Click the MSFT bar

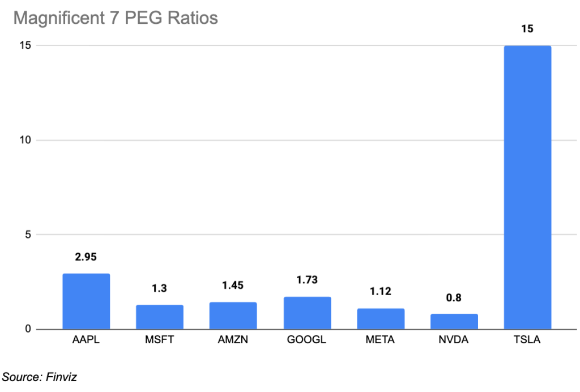tap(160, 317)
